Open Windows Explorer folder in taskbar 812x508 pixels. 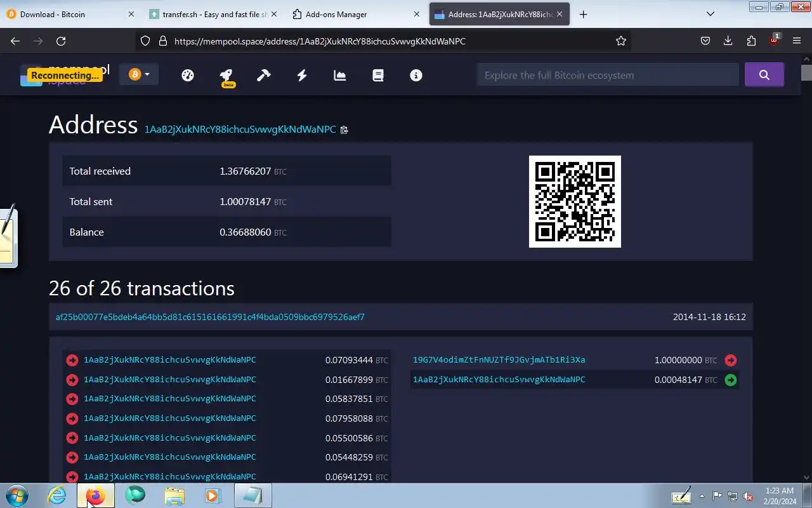coord(174,495)
